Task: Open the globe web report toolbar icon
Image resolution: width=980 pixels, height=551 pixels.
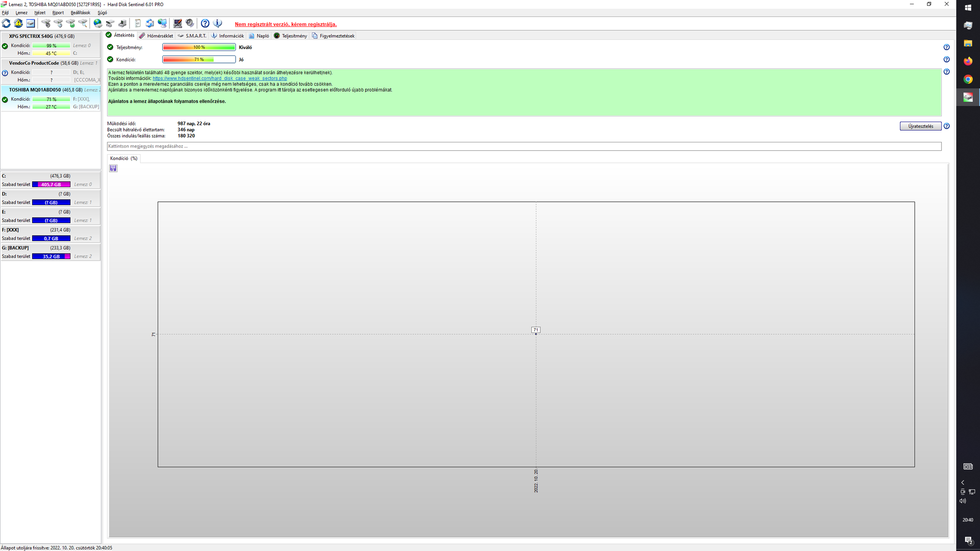Action: tap(98, 23)
